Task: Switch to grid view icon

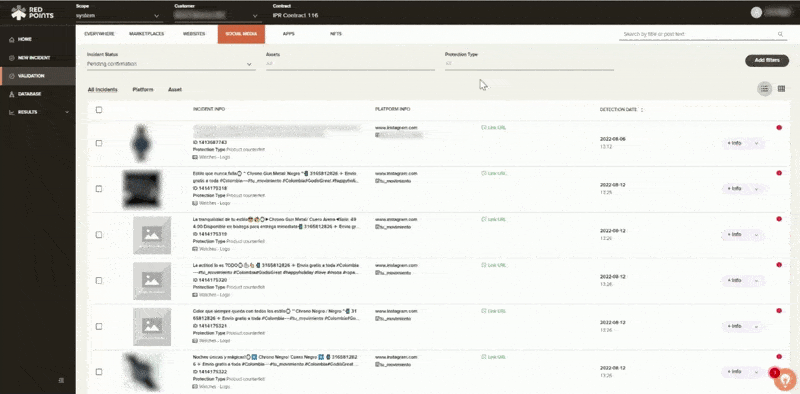Action: pos(781,89)
